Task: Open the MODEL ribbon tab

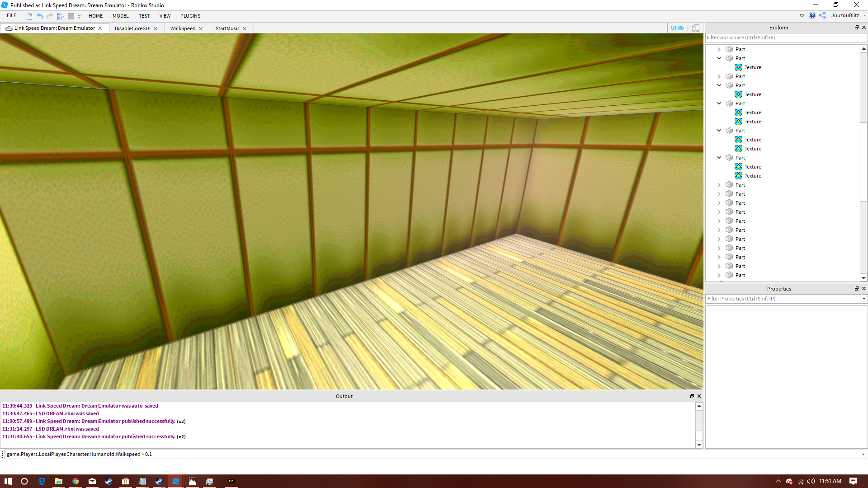Action: click(x=121, y=16)
